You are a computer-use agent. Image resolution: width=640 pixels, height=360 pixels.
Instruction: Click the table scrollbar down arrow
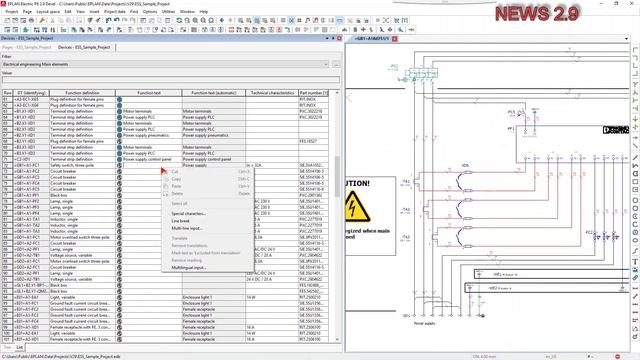click(337, 339)
